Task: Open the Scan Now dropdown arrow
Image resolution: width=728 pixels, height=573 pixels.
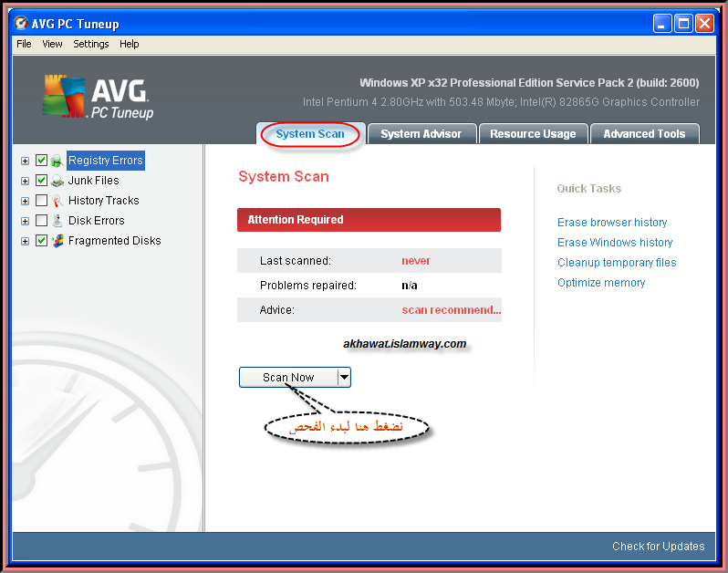Action: coord(344,377)
